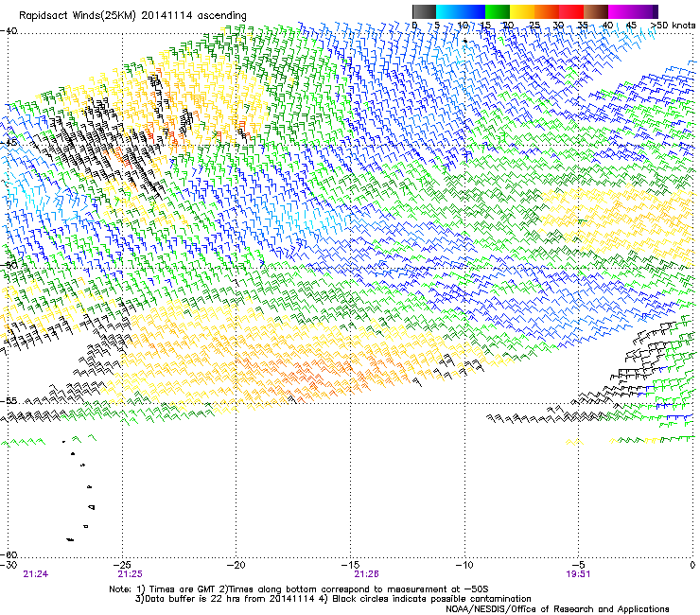700x615 pixels.
Task: Click the NOAA/NESDIS credit text
Action: (557, 609)
